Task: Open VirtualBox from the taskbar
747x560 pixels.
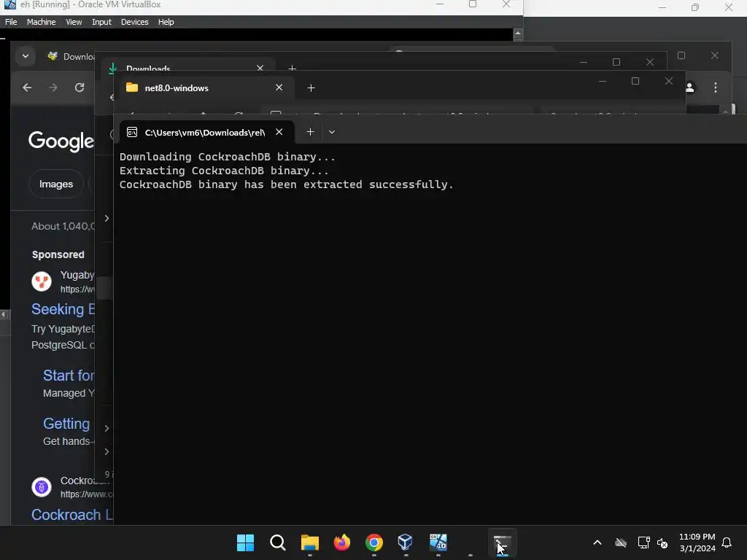Action: [x=406, y=542]
